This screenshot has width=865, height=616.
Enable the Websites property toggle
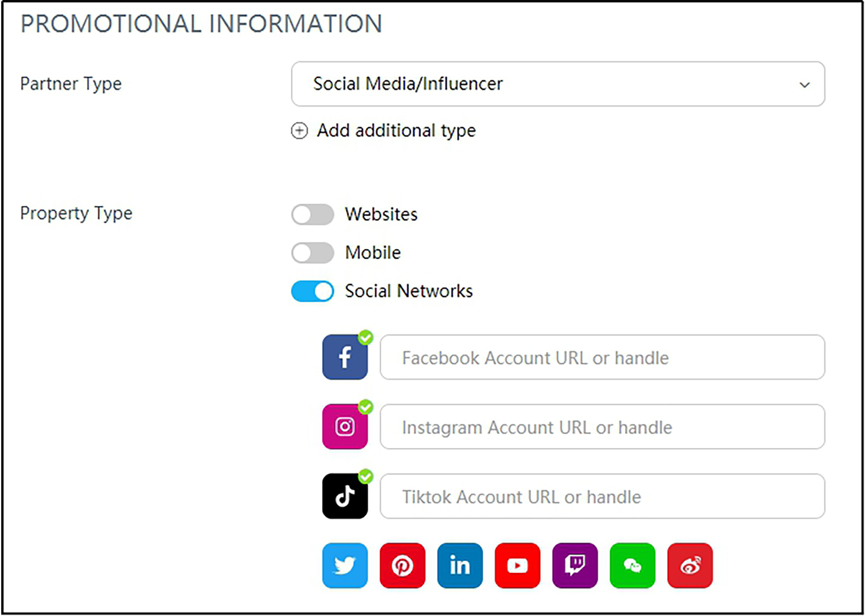click(x=312, y=215)
